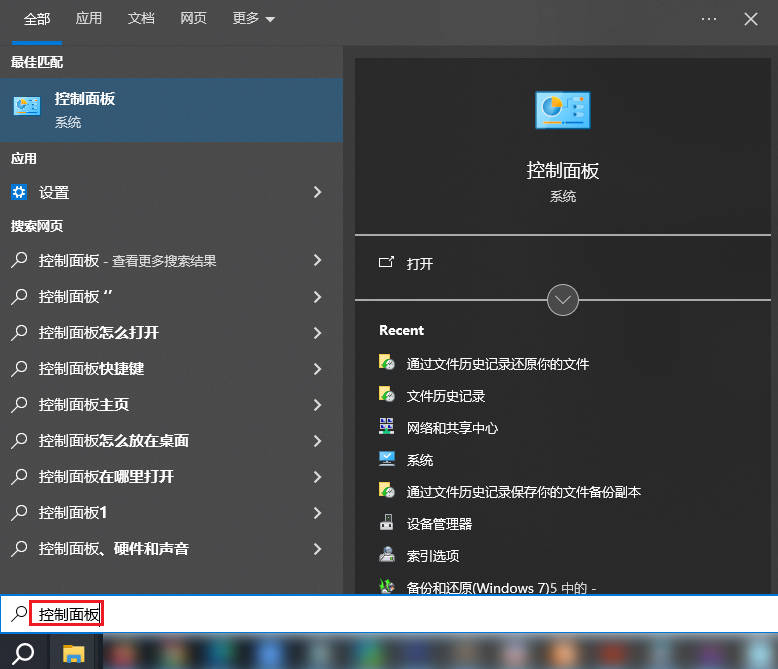Select suggestion 控制面板快捷键

click(x=91, y=369)
